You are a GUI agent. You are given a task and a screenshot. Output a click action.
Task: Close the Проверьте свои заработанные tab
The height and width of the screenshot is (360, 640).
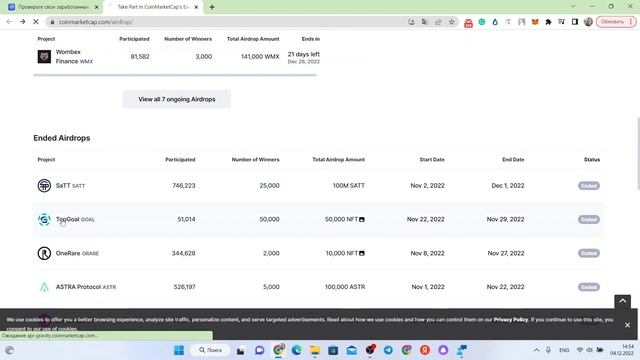(97, 7)
